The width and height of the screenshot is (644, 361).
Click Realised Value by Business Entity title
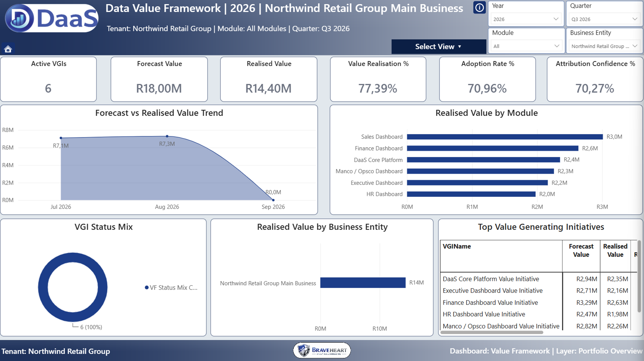[322, 227]
